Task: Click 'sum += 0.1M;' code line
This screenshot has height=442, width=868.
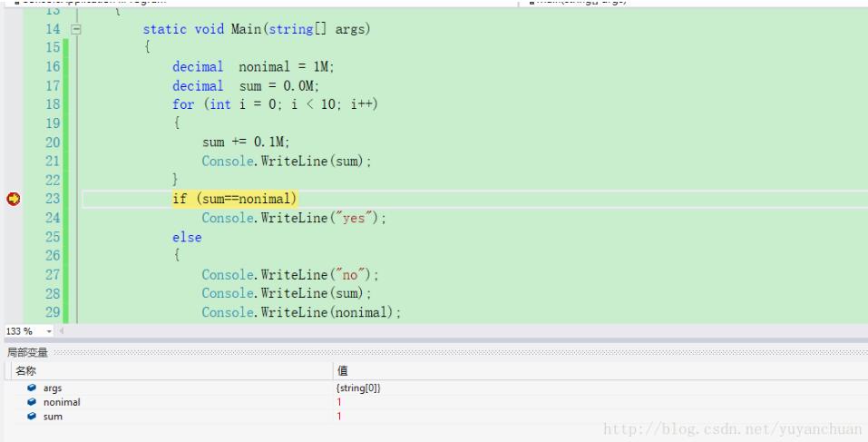Action: coord(246,142)
